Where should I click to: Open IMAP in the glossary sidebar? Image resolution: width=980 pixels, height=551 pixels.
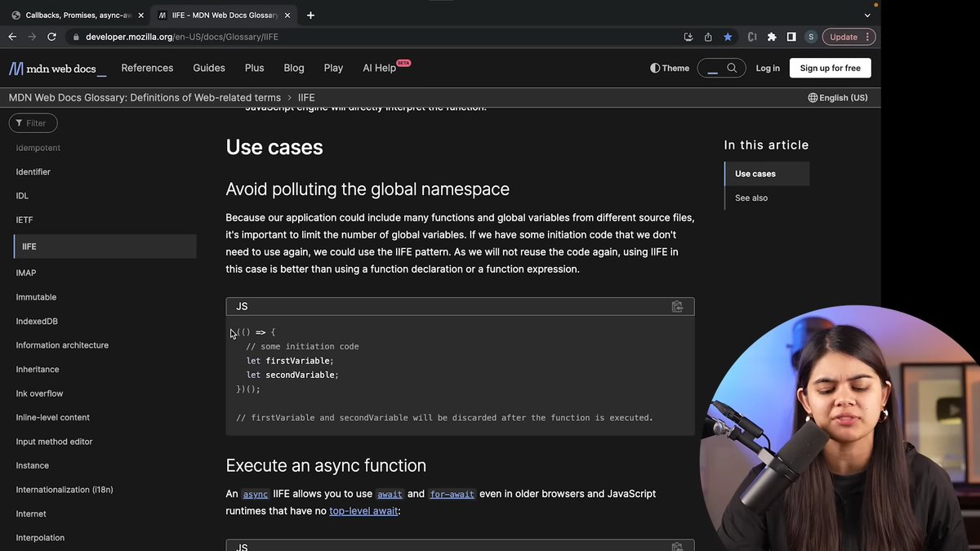pos(26,273)
